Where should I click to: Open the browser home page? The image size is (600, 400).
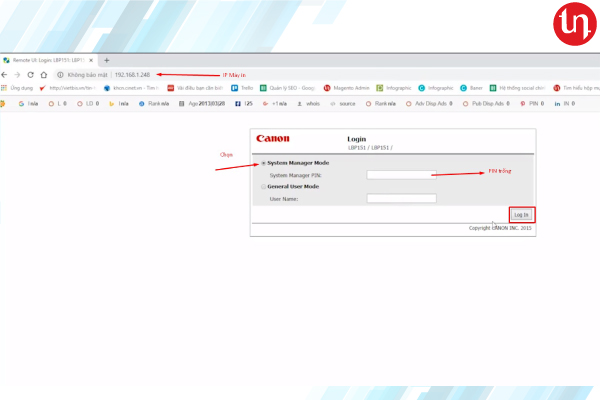(44, 75)
